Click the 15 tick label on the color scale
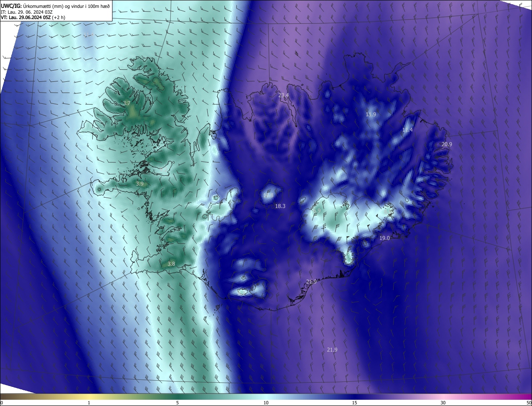This screenshot has width=532, height=406. point(355,403)
